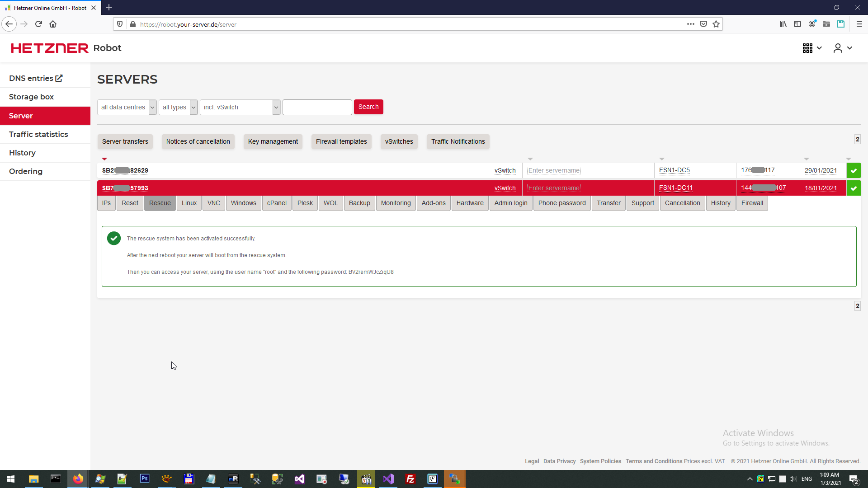
Task: Open Photoshop from the taskbar
Action: [144, 479]
